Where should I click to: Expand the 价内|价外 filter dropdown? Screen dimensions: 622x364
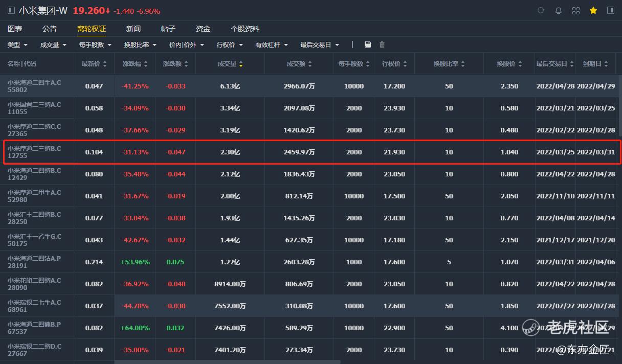click(x=186, y=45)
